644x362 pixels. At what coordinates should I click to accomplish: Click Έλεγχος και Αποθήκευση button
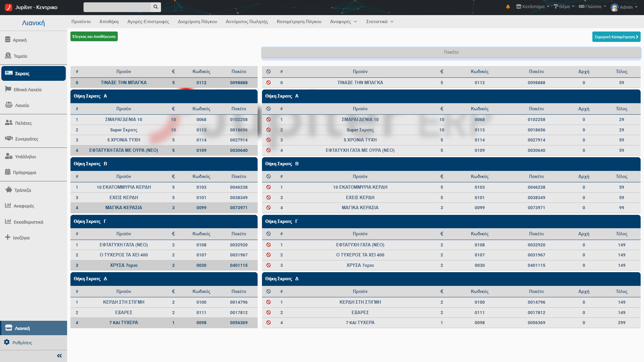(x=94, y=37)
